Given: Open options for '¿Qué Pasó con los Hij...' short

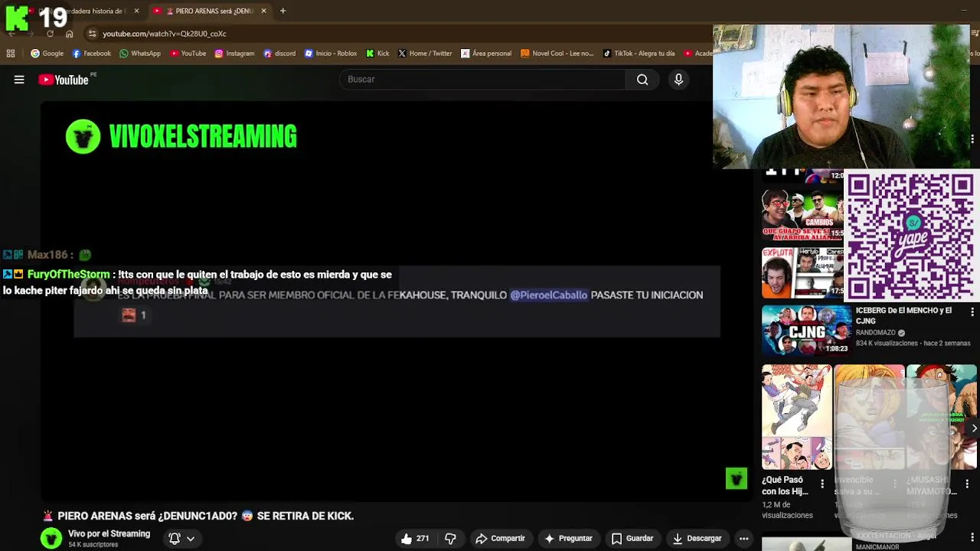Looking at the screenshot, I should point(822,484).
